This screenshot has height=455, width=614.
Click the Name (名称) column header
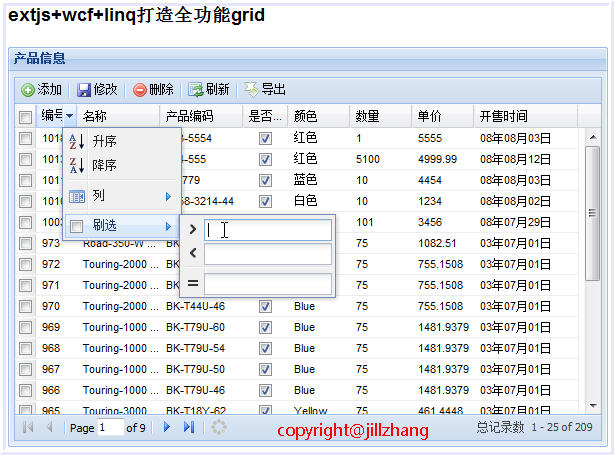tap(117, 117)
